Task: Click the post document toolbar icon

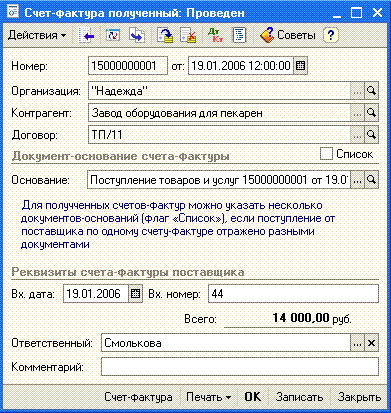Action: [x=165, y=35]
